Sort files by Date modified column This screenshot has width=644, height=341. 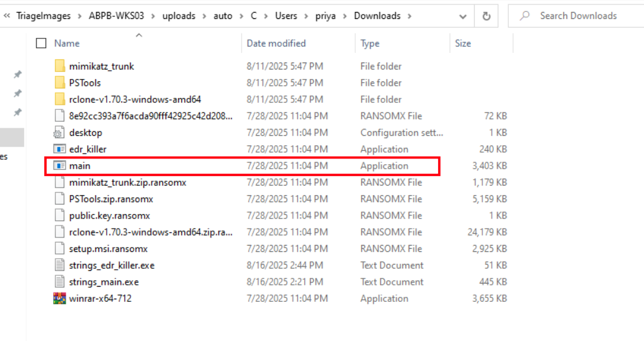pyautogui.click(x=276, y=44)
